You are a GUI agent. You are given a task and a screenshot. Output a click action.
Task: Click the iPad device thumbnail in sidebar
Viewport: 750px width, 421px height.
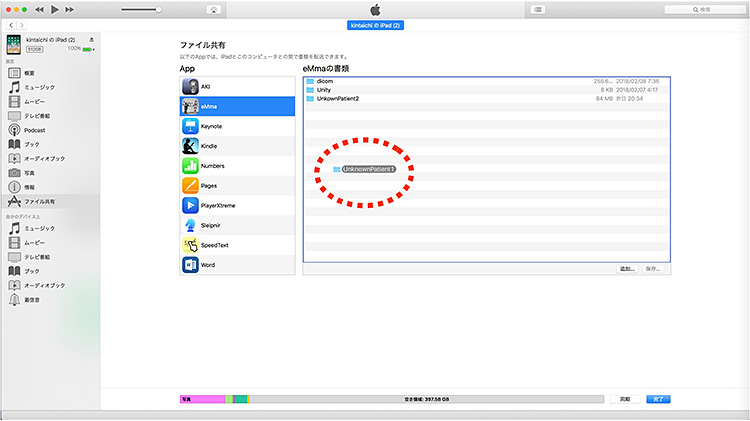(13, 44)
